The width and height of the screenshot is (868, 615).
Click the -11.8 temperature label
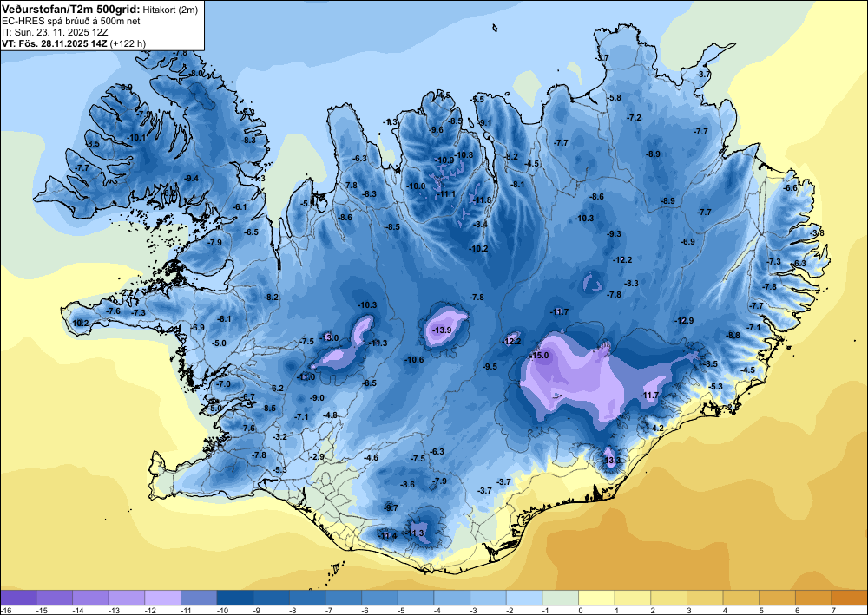[x=483, y=200]
